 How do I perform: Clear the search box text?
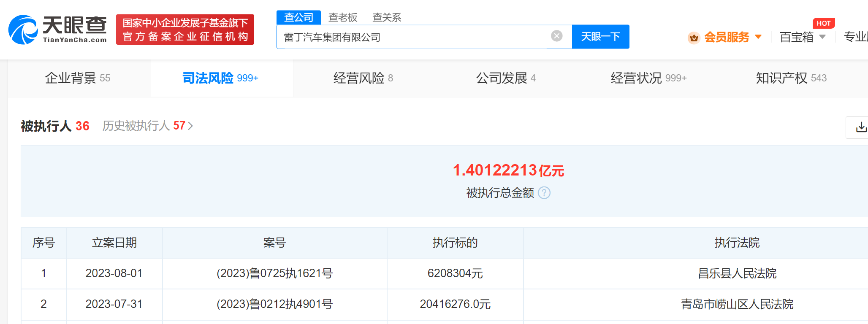pos(557,36)
